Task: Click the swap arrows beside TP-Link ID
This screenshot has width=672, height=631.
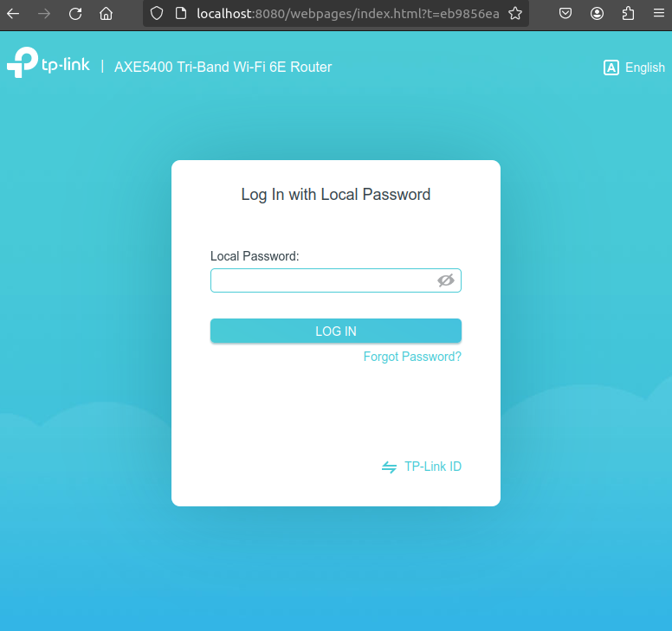Action: (x=390, y=467)
